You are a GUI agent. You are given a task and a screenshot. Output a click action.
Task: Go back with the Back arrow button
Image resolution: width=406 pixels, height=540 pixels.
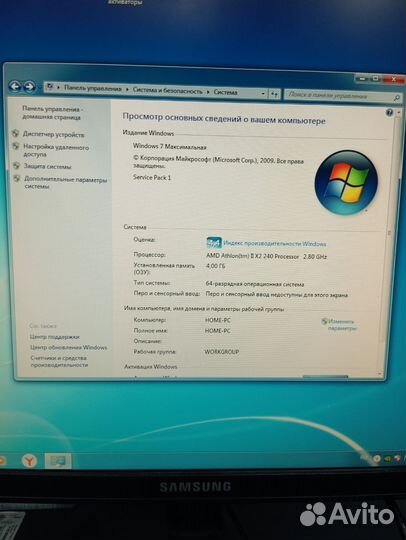[15, 85]
